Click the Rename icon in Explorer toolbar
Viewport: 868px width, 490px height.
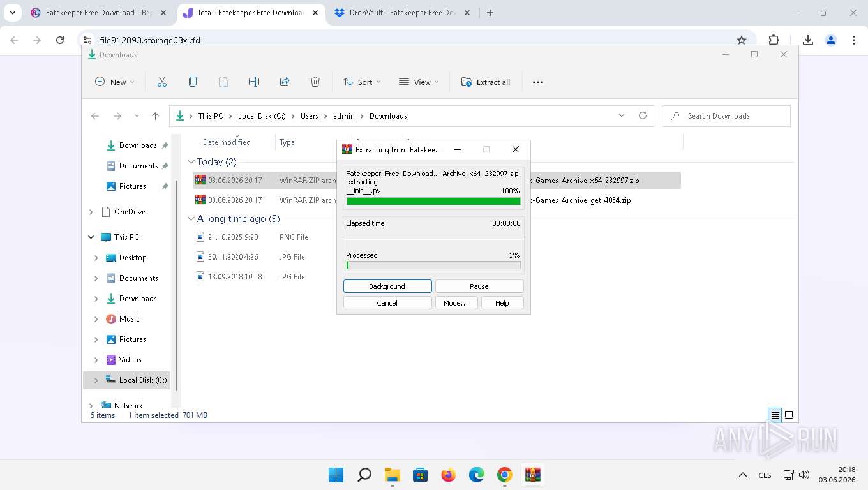point(254,82)
